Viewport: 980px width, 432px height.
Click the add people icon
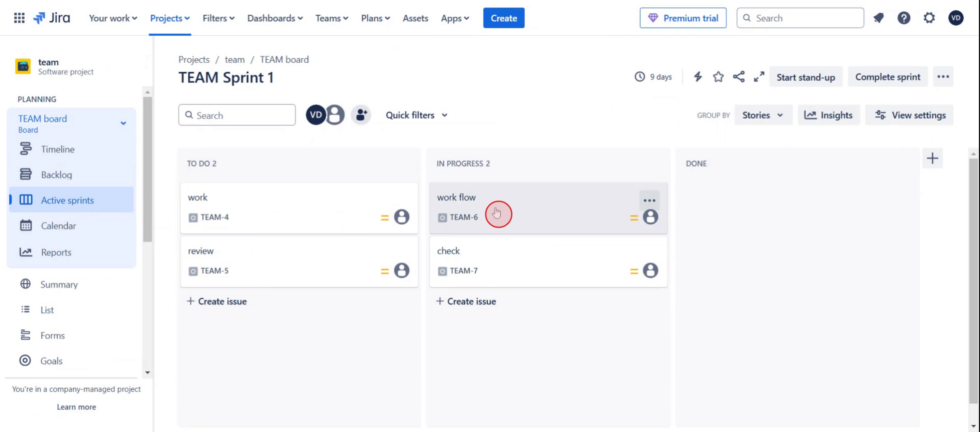[x=361, y=114]
